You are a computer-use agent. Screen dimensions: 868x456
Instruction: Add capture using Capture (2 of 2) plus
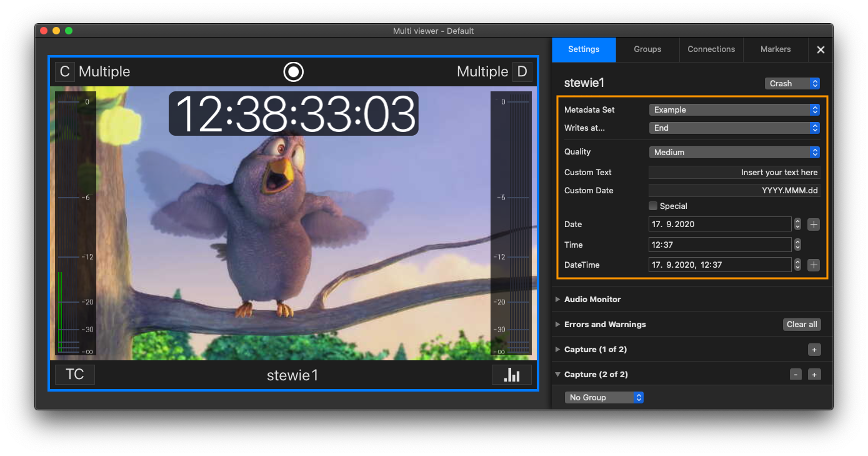click(x=814, y=375)
